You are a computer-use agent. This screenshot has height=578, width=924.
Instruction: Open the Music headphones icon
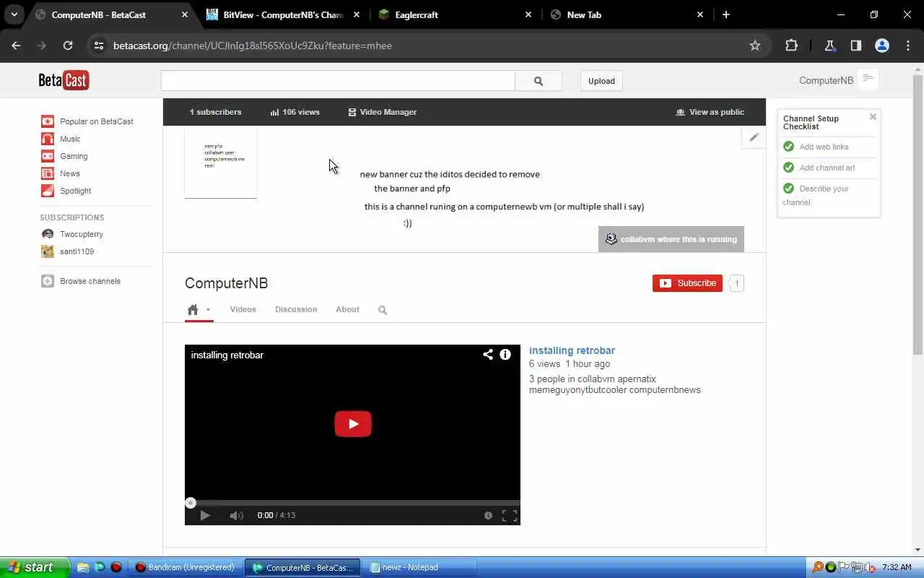tap(48, 139)
